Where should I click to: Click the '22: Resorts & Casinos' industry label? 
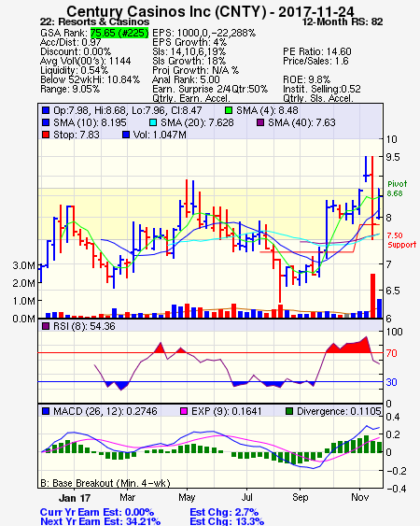pyautogui.click(x=95, y=21)
